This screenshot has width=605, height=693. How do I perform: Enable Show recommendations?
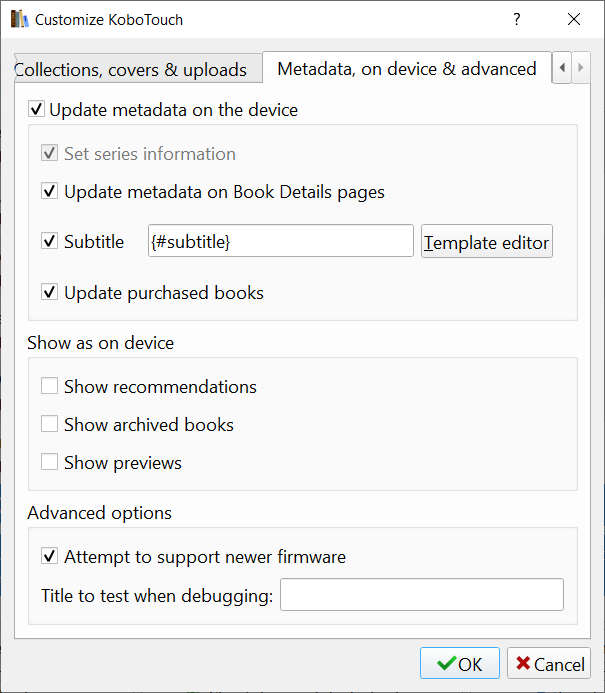(x=50, y=387)
